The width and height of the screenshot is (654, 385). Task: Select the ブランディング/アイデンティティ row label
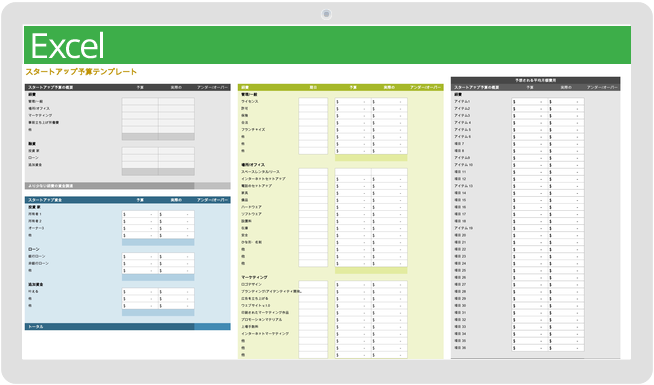(272, 292)
